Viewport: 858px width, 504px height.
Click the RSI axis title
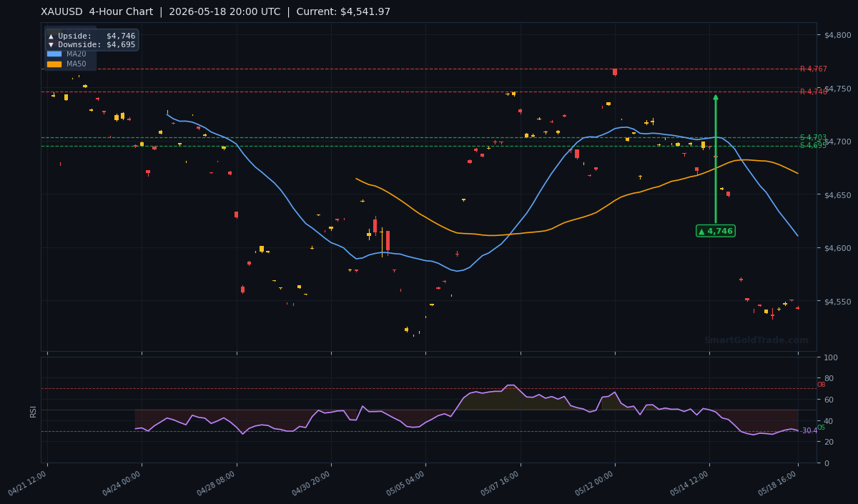click(33, 410)
